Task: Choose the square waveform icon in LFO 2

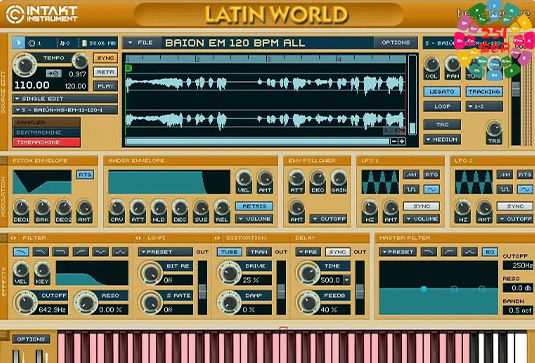Action: (505, 189)
